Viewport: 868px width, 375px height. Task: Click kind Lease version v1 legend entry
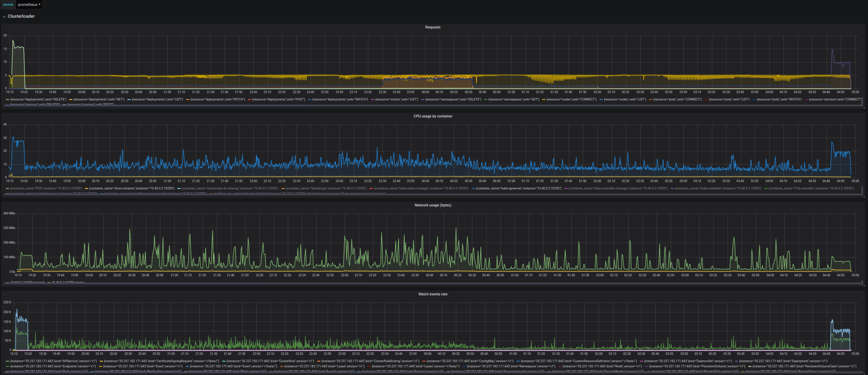[x=324, y=366]
